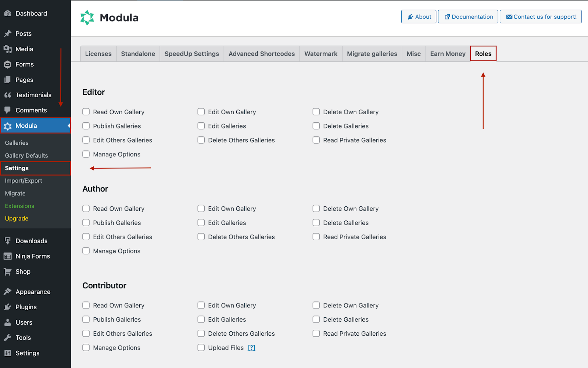Check Author Edit Others Galleries
This screenshot has height=368, width=588.
pyautogui.click(x=86, y=237)
